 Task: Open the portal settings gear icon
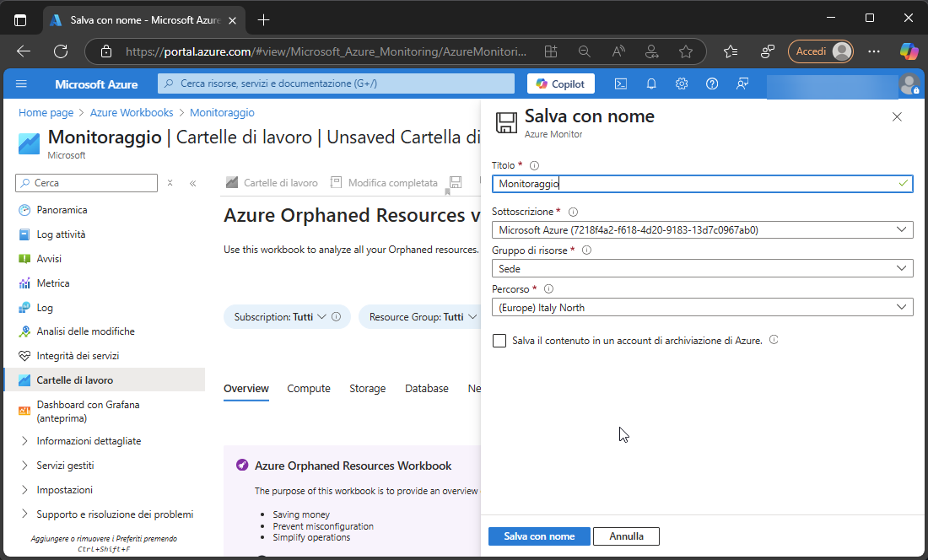[x=682, y=83]
